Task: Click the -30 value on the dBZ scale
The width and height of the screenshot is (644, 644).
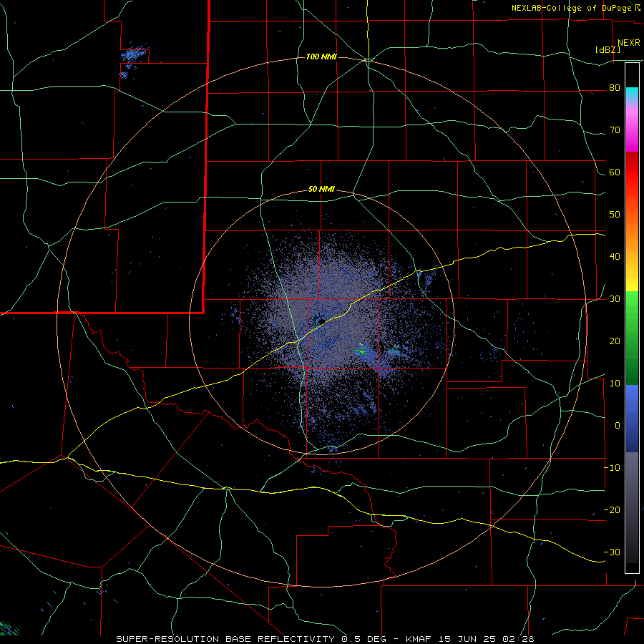Action: [612, 552]
